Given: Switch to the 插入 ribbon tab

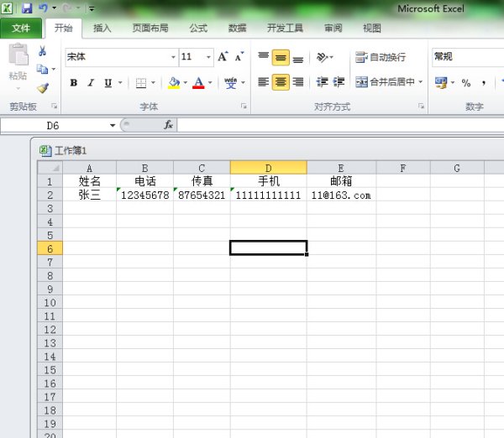Looking at the screenshot, I should [x=102, y=29].
